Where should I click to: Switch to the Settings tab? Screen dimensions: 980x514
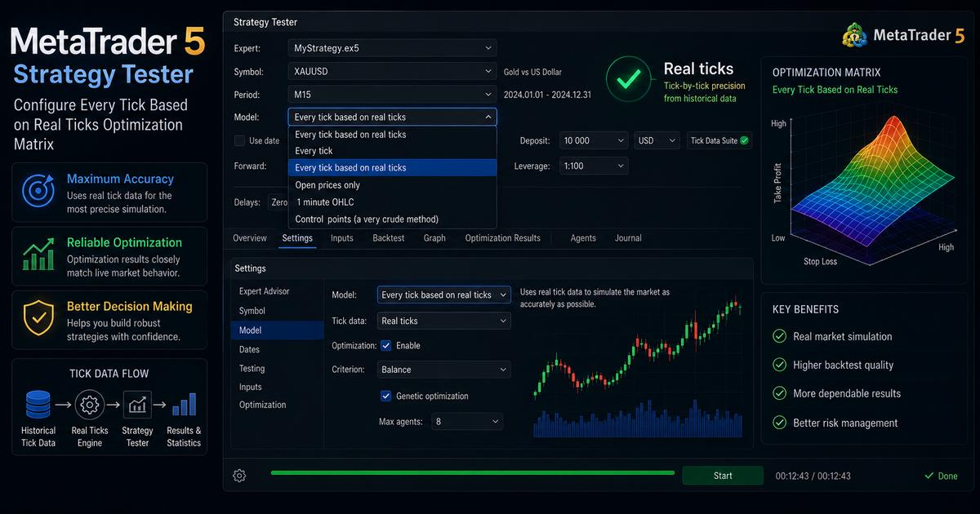pyautogui.click(x=297, y=238)
